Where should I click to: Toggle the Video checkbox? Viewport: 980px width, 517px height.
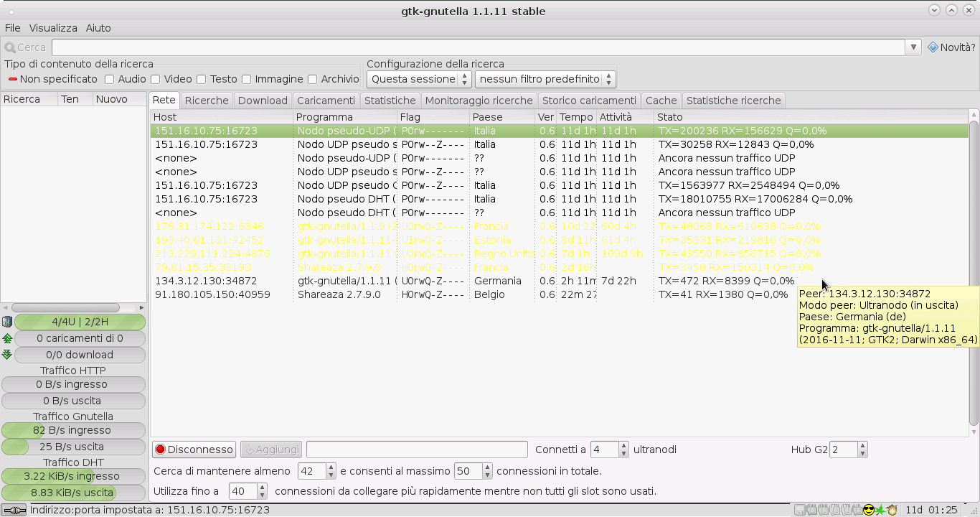pos(155,79)
